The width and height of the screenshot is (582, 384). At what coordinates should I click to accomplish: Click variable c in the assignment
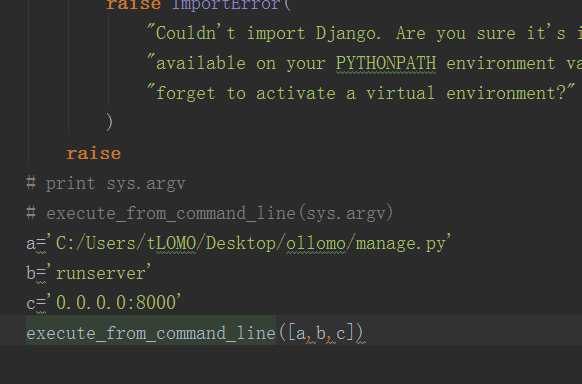click(30, 303)
